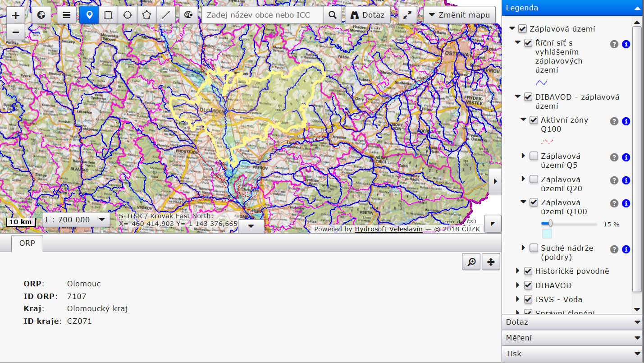
Task: Click the pan-to-result cross arrows icon
Action: point(491,262)
